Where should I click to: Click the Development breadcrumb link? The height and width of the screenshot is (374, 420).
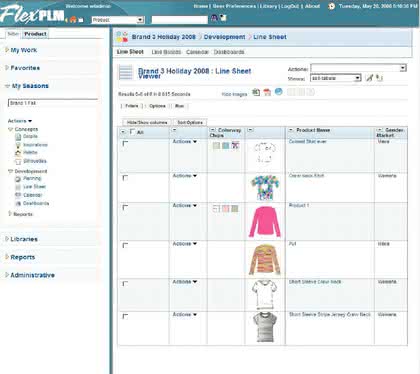[224, 37]
